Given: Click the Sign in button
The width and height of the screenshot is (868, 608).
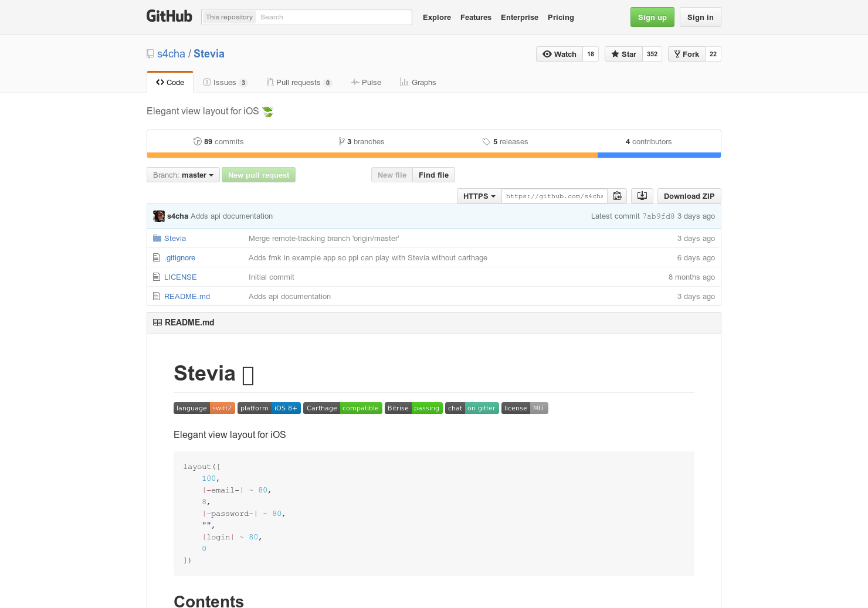Looking at the screenshot, I should coord(700,17).
